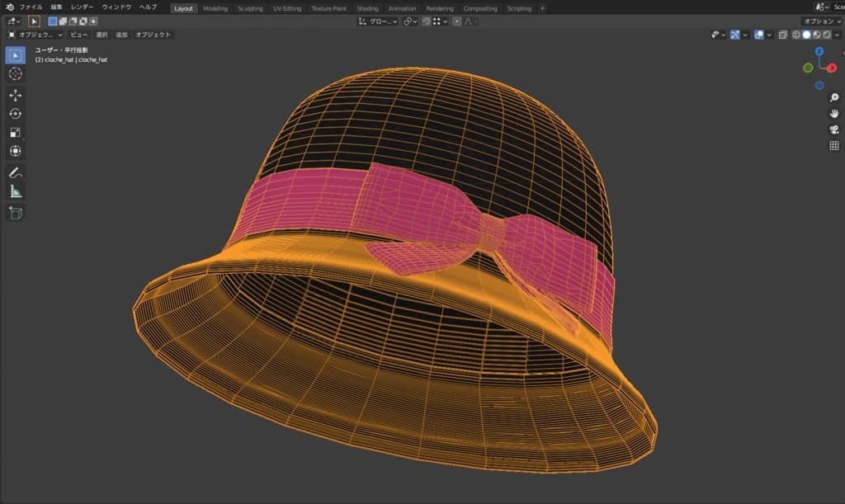The width and height of the screenshot is (845, 504).
Task: Toggle the camera view icon
Action: click(833, 130)
